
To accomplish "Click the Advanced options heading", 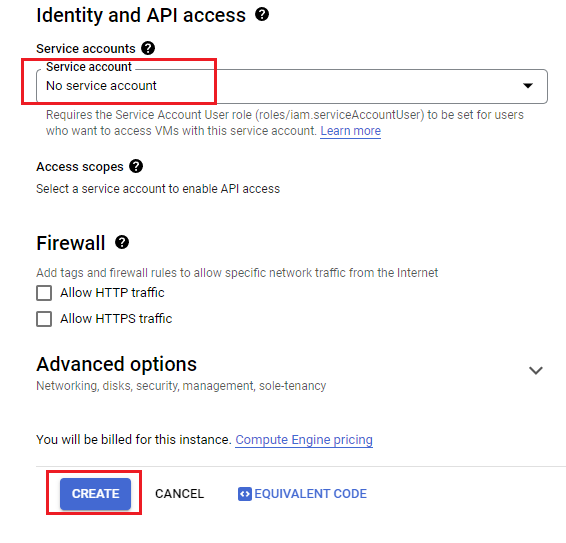I will [x=117, y=364].
